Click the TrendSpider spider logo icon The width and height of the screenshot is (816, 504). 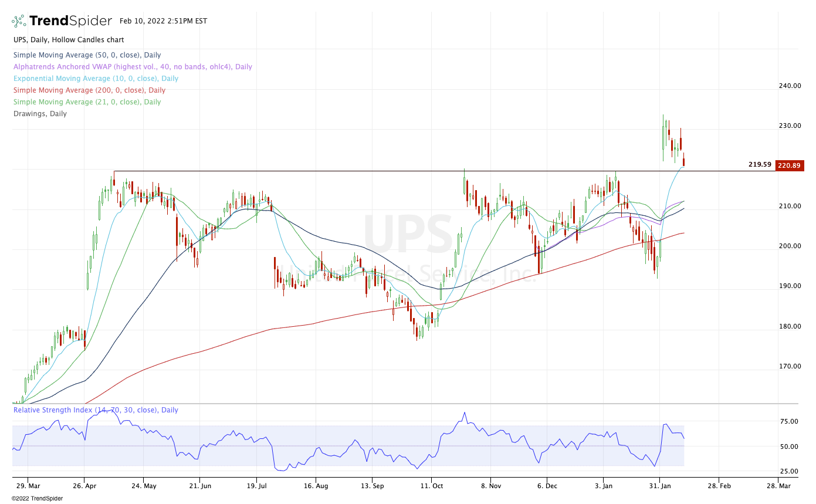19,21
